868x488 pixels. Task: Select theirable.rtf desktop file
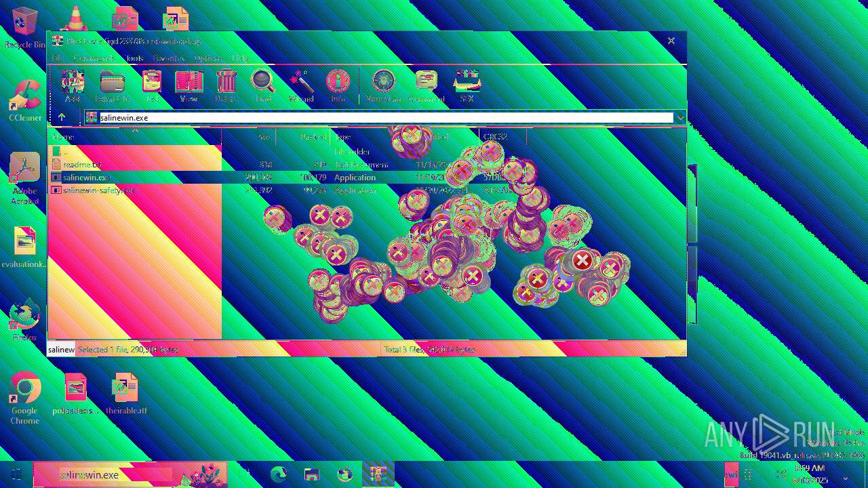tap(126, 393)
